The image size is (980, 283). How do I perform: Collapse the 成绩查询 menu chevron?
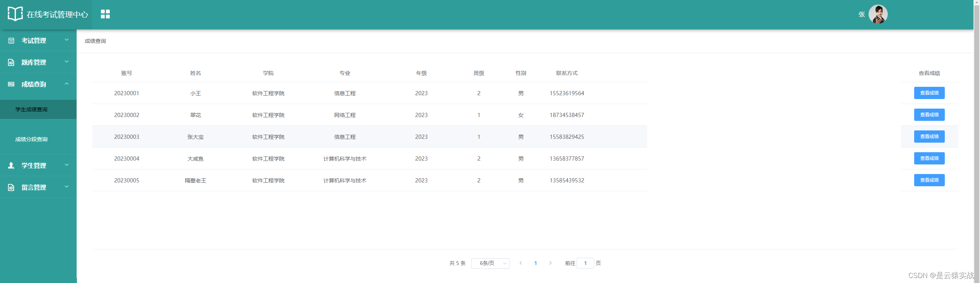67,83
